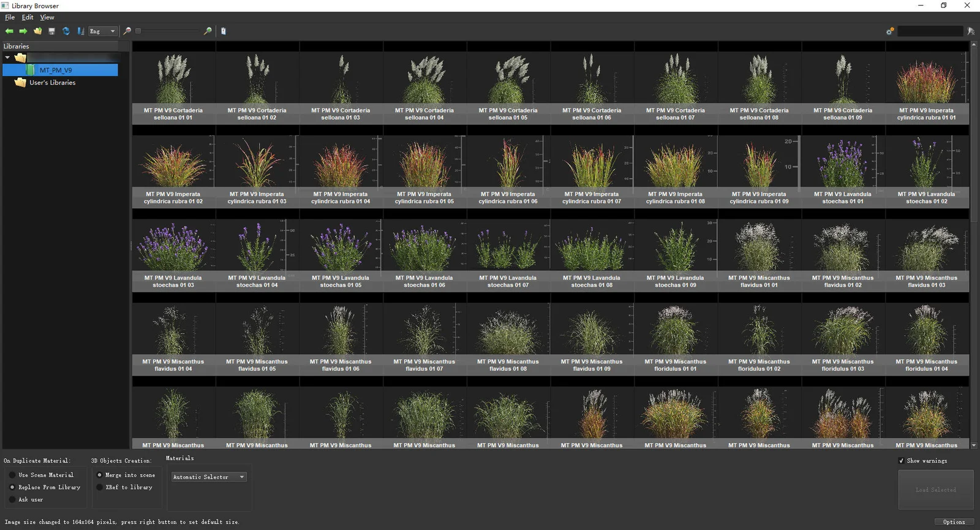Select Miscanthus flavidus 01 04 thumbnail
980x530 pixels.
click(x=173, y=335)
